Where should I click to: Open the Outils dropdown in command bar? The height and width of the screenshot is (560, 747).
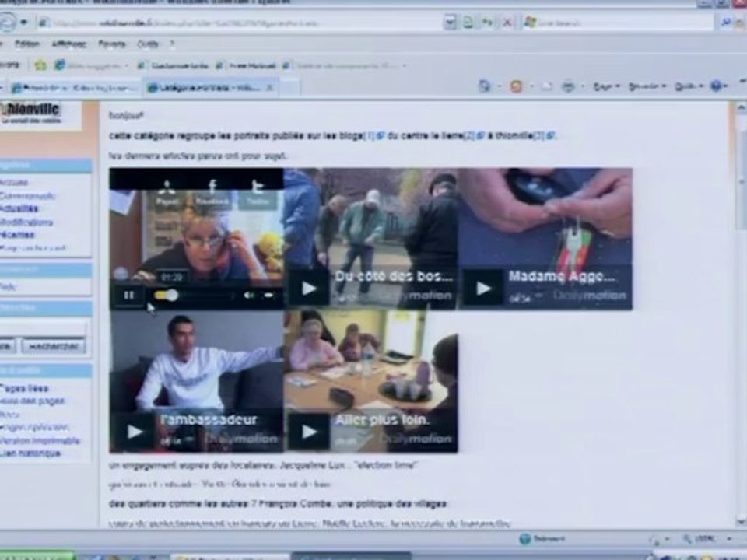689,86
